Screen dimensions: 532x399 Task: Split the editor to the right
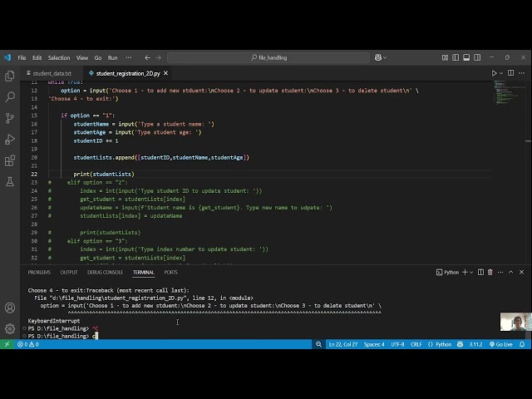point(510,73)
